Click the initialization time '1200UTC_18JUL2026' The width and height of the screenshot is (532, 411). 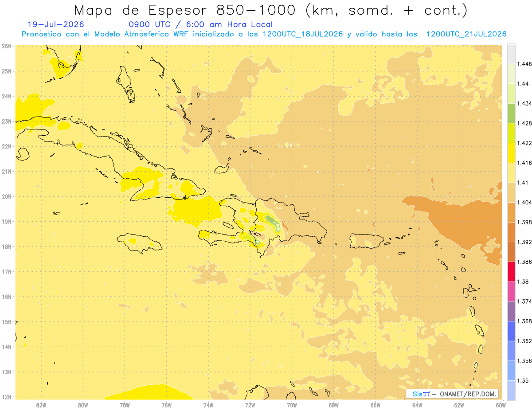point(303,34)
